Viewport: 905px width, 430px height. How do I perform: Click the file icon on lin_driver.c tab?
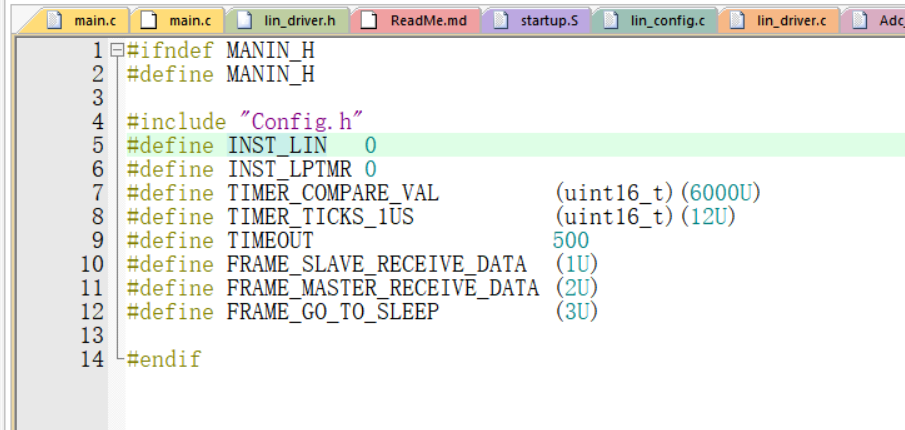pyautogui.click(x=737, y=21)
